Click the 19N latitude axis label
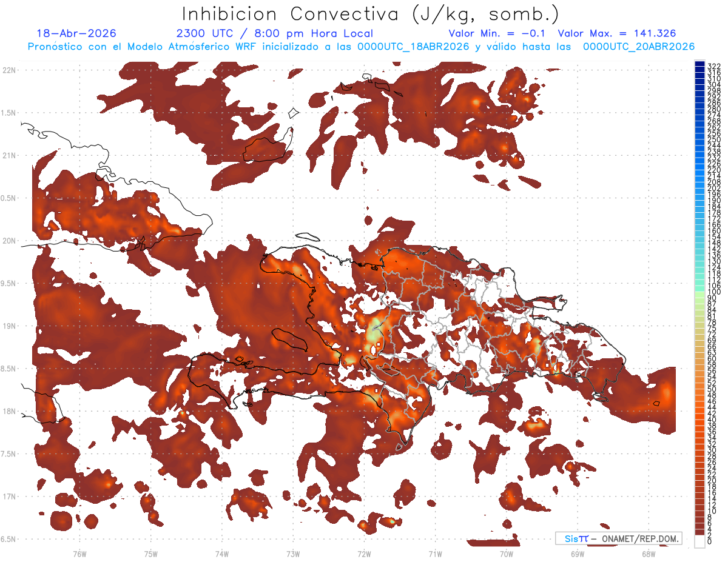 [x=9, y=326]
